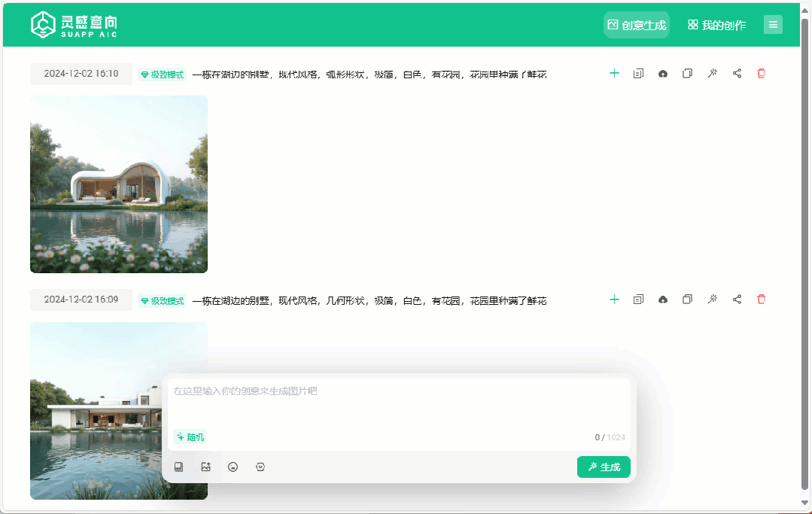Click the copy icon in the 16:09 row
This screenshot has width=812, height=514.
coord(687,300)
